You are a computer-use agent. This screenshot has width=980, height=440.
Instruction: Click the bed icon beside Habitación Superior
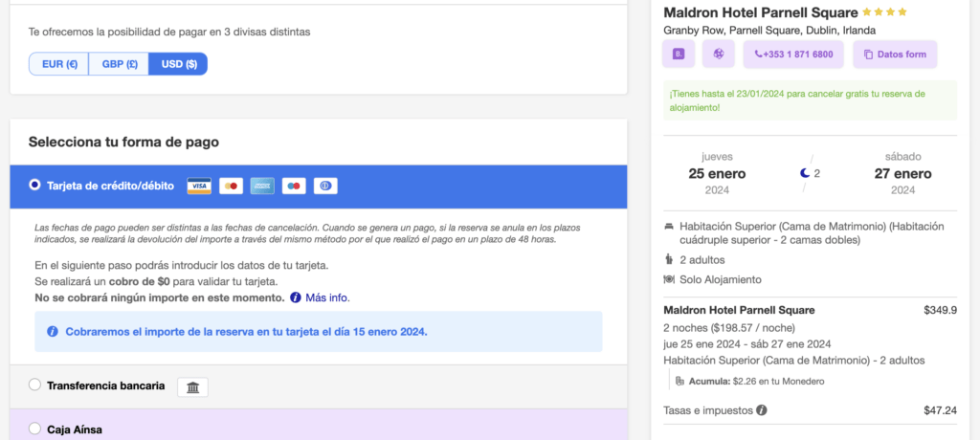[669, 227]
